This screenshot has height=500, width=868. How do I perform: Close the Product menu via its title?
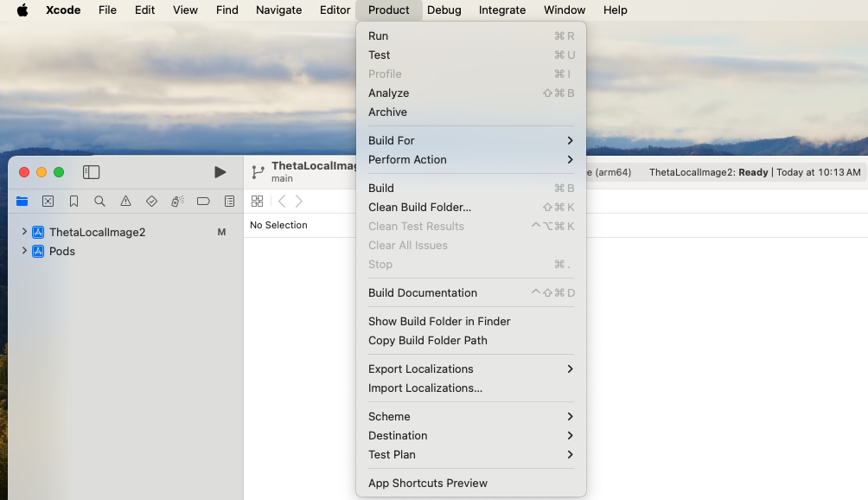coord(388,10)
